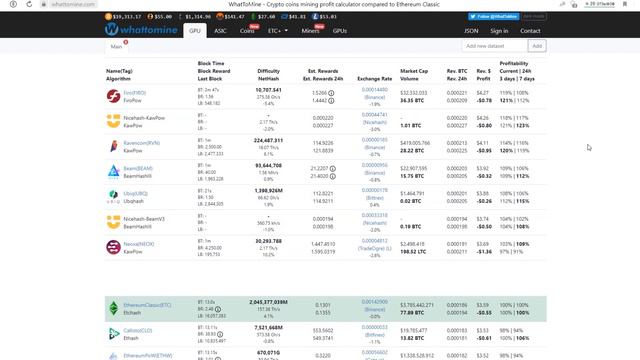Click Sign in
Image resolution: width=640 pixels, height=360 pixels.
pos(499,31)
